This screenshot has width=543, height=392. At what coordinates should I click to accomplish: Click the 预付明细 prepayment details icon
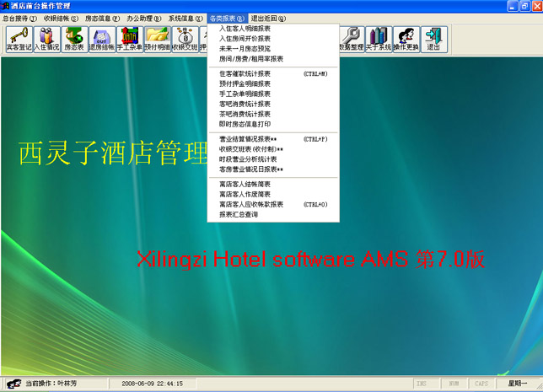pyautogui.click(x=157, y=40)
